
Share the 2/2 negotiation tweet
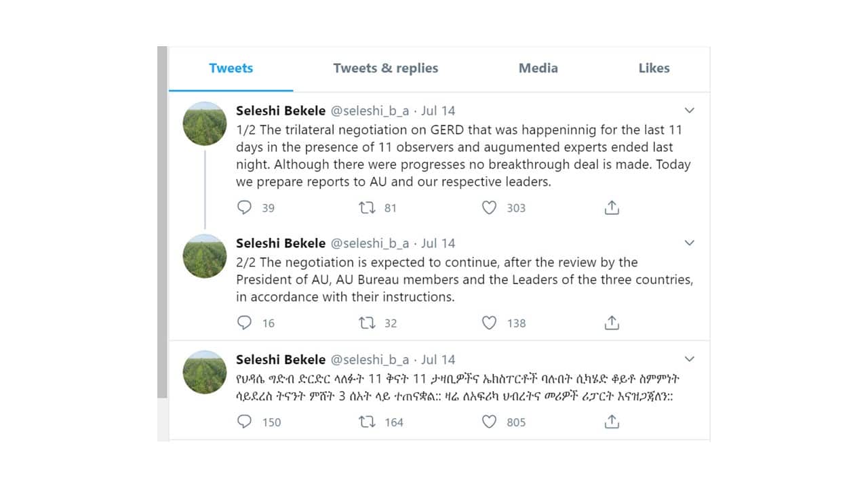612,323
